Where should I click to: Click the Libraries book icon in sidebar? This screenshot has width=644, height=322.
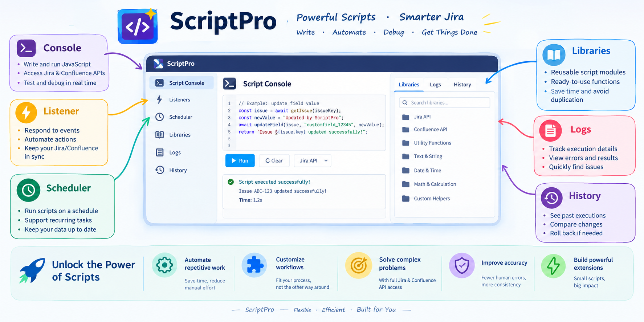point(159,135)
